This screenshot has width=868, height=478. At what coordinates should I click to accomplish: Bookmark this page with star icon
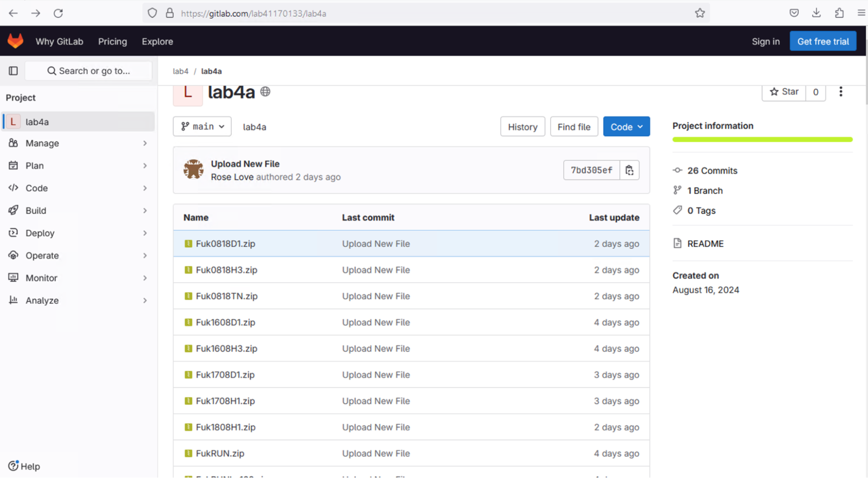click(x=700, y=13)
